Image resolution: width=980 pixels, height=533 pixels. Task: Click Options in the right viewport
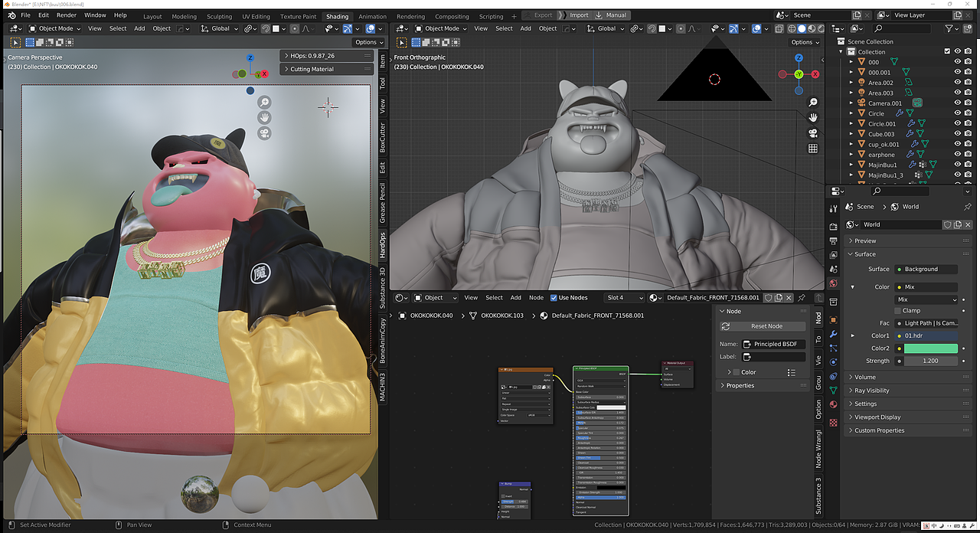805,42
